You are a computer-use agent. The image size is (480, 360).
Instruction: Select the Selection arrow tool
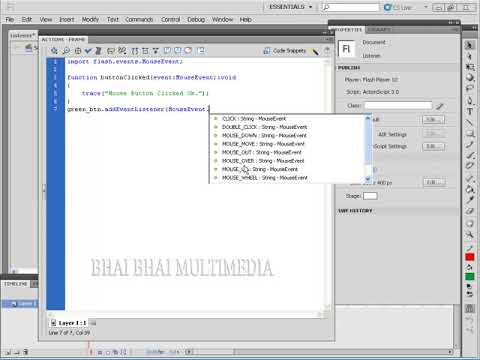click(470, 46)
